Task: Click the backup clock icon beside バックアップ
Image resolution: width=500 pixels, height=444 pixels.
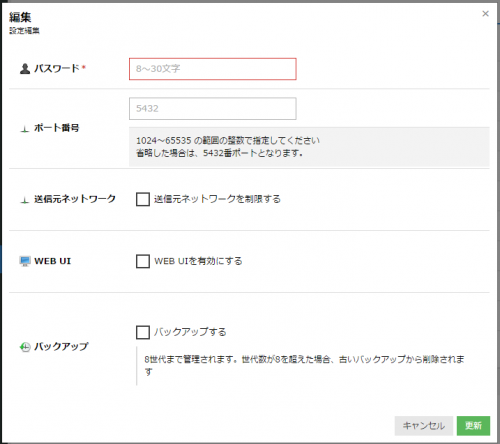Action: [x=25, y=347]
